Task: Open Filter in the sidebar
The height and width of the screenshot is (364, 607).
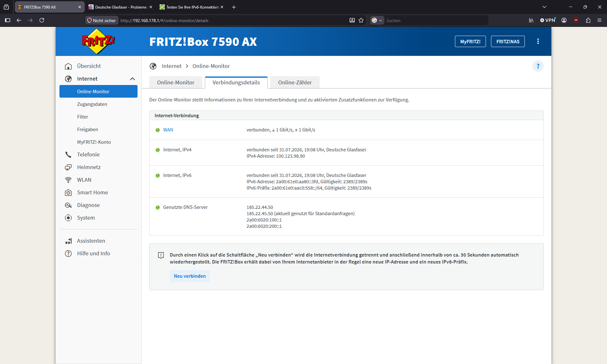Action: pos(83,117)
